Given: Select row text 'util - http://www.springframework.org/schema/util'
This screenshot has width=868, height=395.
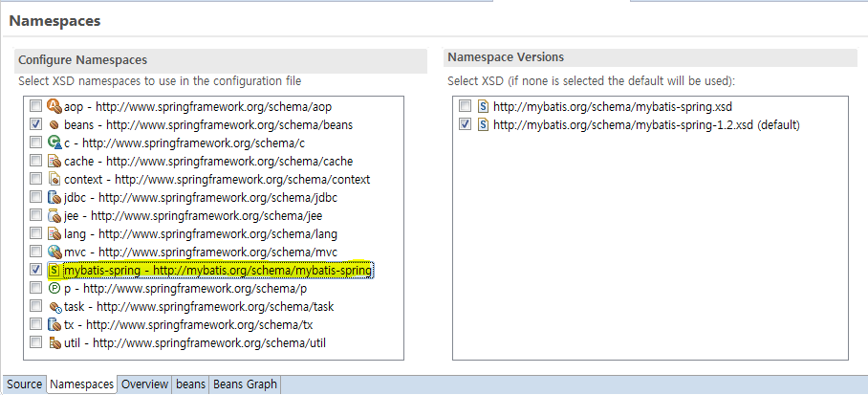Looking at the screenshot, I should coord(195,343).
